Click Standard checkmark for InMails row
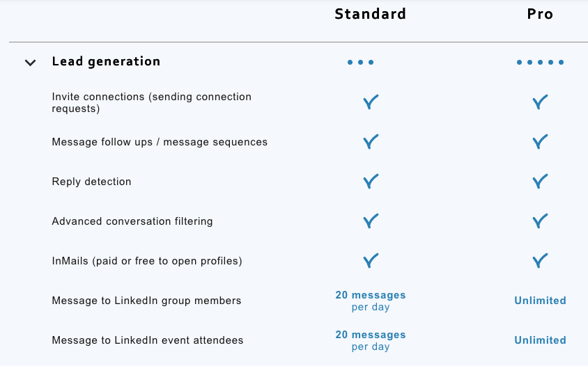The height and width of the screenshot is (366, 588). [371, 261]
